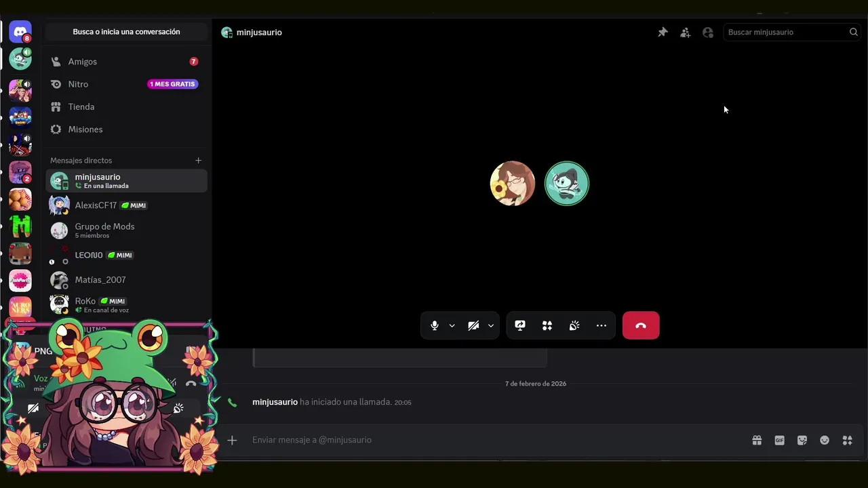Screen dimensions: 868x488
Task: Open more call options ellipsis
Action: 601,325
